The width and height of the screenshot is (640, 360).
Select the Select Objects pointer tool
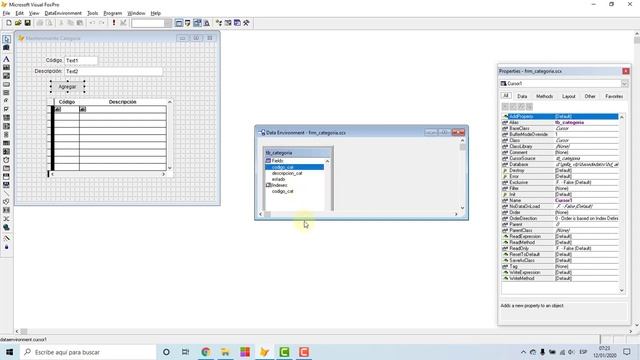[7, 39]
